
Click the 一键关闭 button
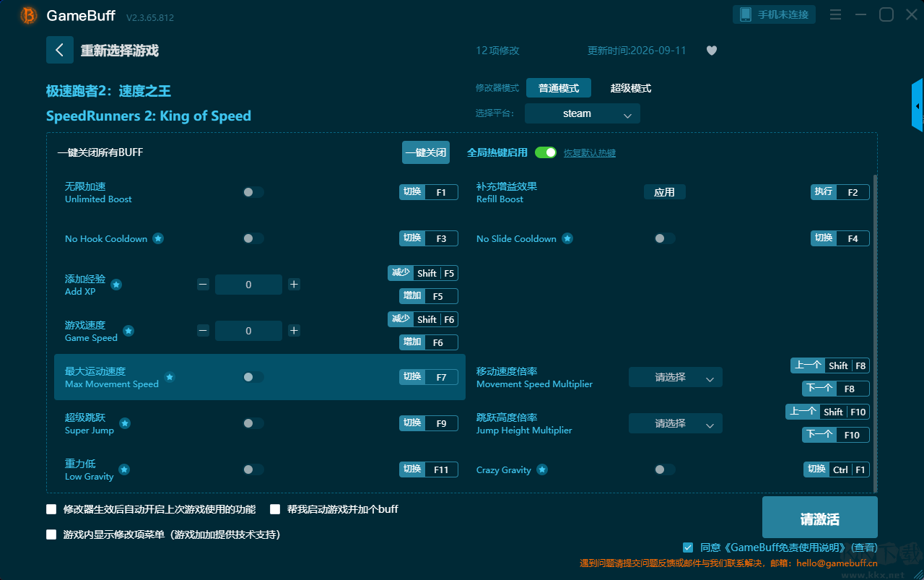(426, 152)
